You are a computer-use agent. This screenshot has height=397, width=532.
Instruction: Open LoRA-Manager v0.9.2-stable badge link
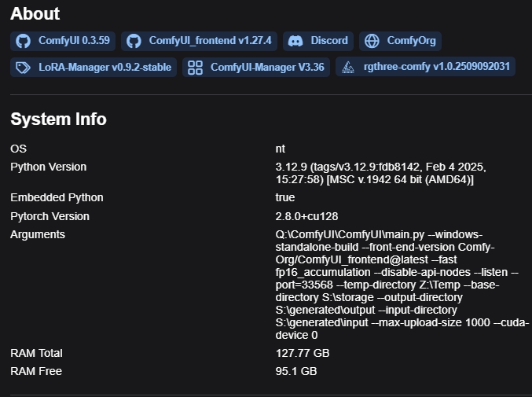coord(94,67)
